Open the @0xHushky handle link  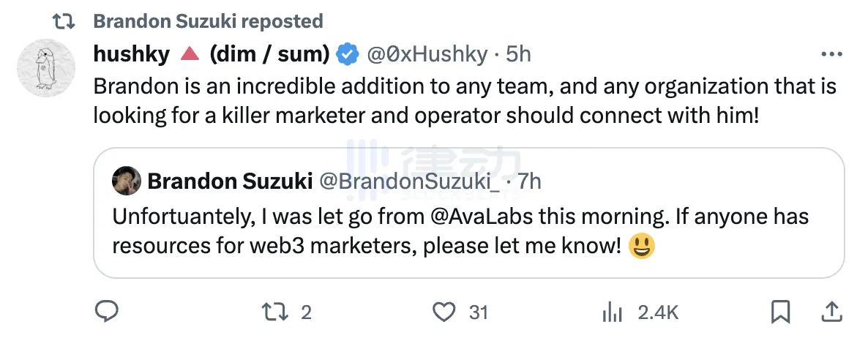pyautogui.click(x=426, y=53)
